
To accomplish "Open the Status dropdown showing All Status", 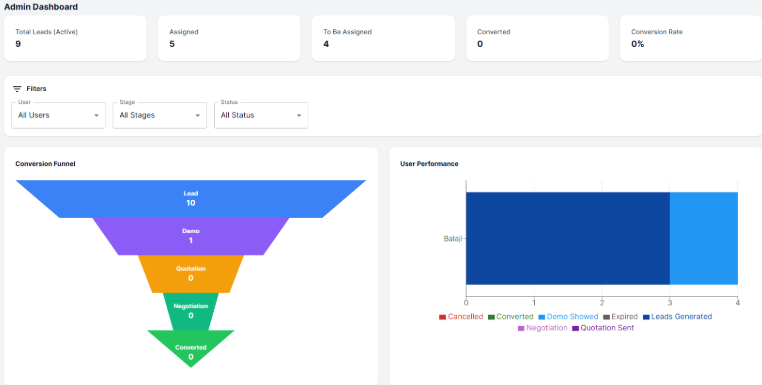I will tap(261, 115).
